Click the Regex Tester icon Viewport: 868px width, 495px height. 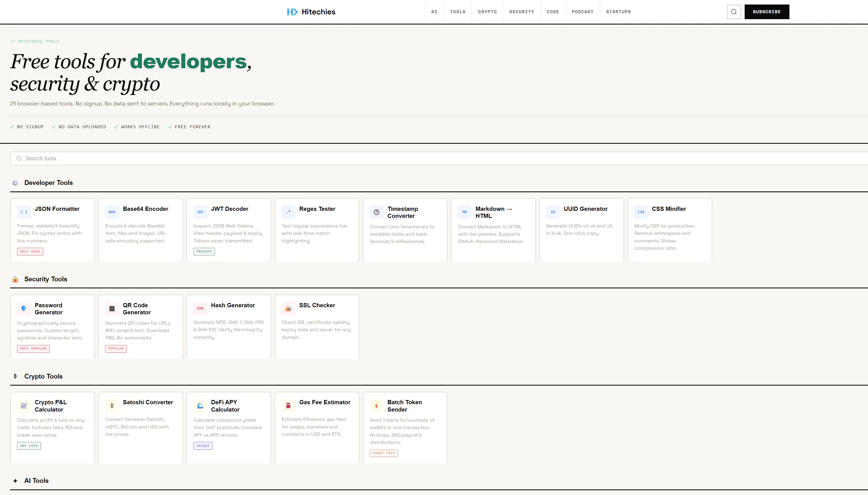[288, 212]
